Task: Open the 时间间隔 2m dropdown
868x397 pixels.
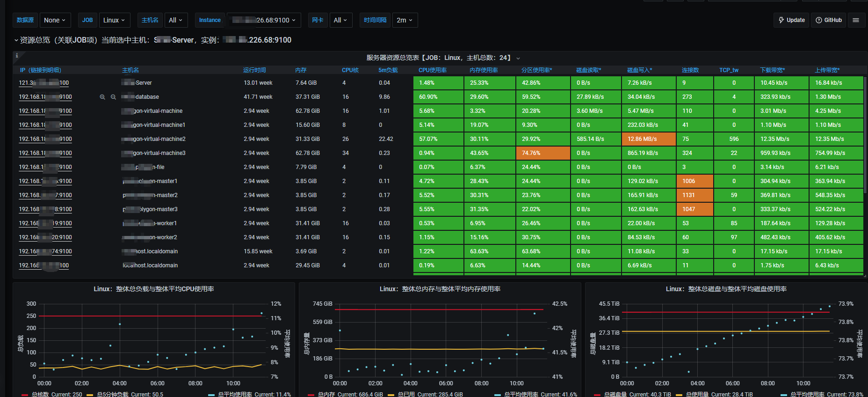Action: pos(405,20)
